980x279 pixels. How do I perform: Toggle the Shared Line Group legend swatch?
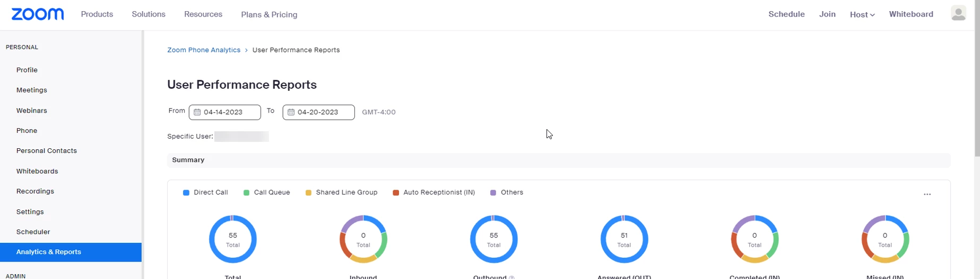click(x=308, y=193)
